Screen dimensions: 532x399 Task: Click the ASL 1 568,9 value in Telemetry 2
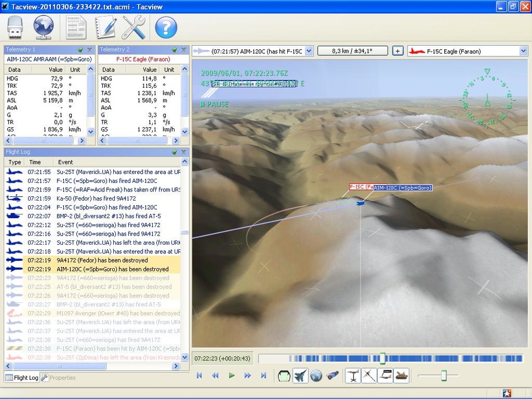point(147,101)
